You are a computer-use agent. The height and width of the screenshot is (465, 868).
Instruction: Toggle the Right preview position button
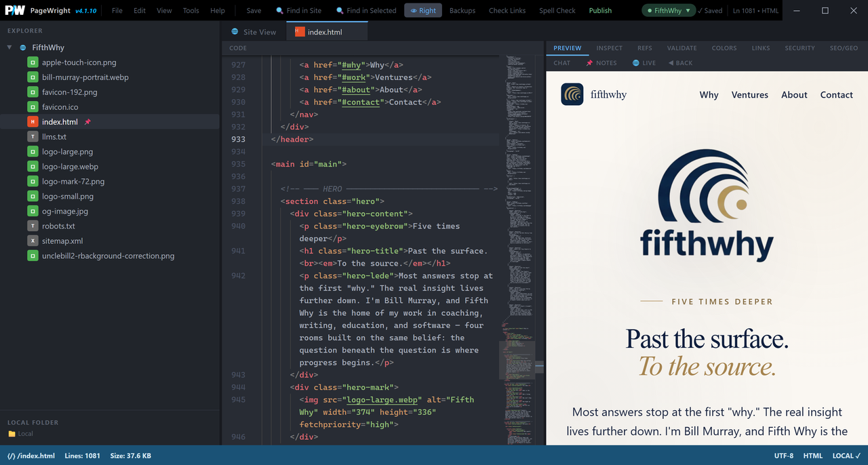(423, 11)
